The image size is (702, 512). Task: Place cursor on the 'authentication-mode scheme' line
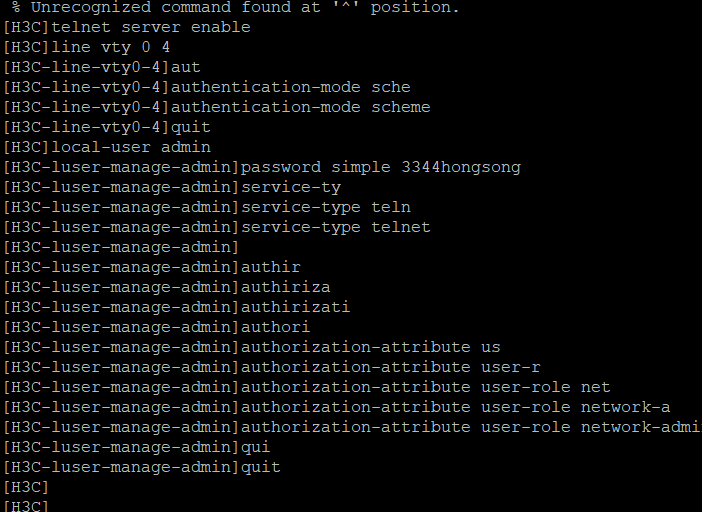point(300,107)
